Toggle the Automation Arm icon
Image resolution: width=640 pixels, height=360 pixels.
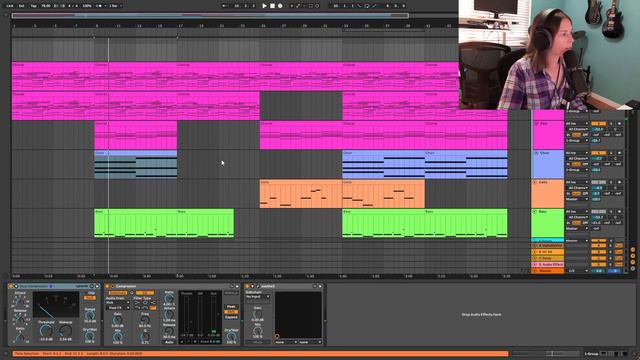(298, 6)
